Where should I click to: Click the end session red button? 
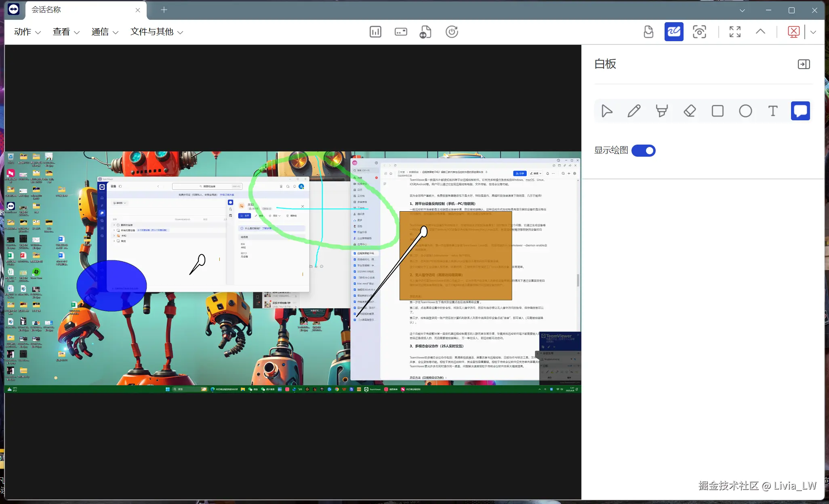pos(793,31)
